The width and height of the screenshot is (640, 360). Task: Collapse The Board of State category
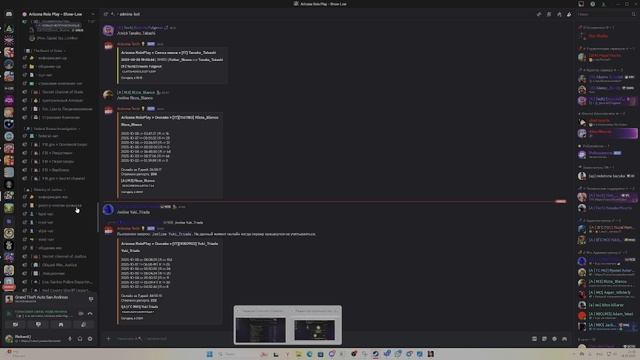tap(48, 51)
